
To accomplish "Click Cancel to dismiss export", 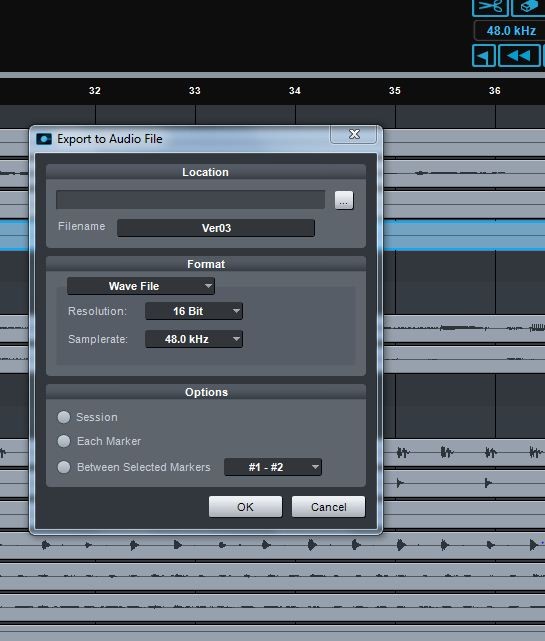I will (x=328, y=507).
